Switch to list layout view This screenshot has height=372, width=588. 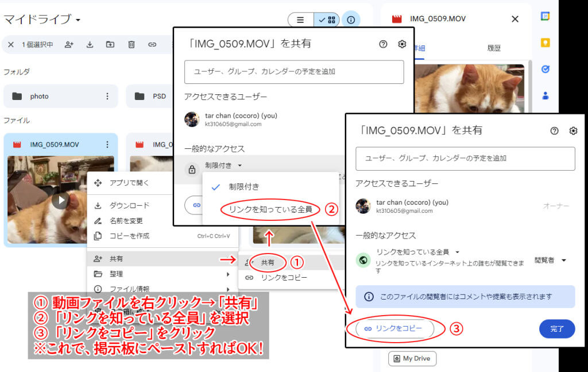tap(300, 20)
